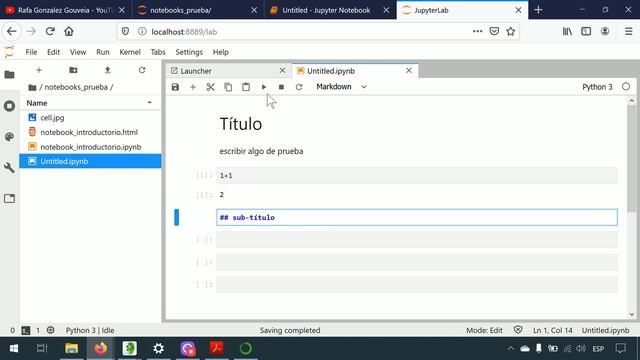Open Settings gear in taskbar
Viewport: 640px width, 360px height.
[158, 349]
